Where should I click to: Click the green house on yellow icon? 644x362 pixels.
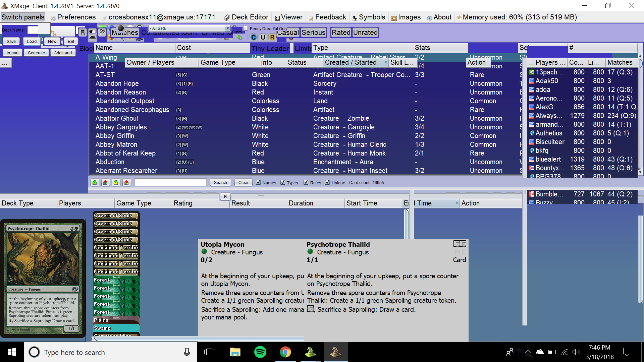click(x=116, y=182)
